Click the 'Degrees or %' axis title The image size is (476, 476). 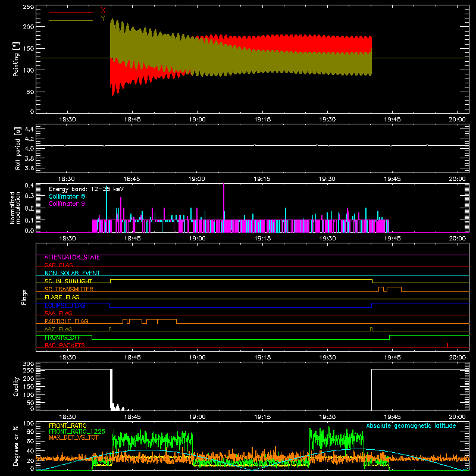click(x=16, y=446)
